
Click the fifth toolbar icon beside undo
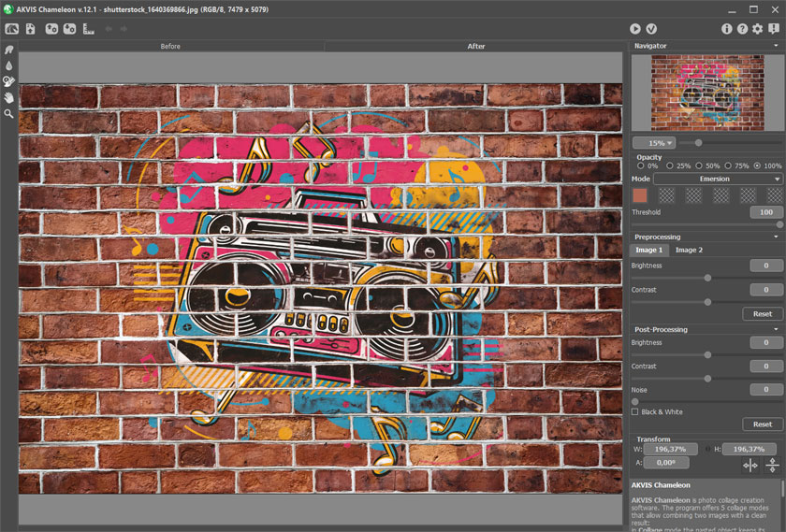[88, 29]
